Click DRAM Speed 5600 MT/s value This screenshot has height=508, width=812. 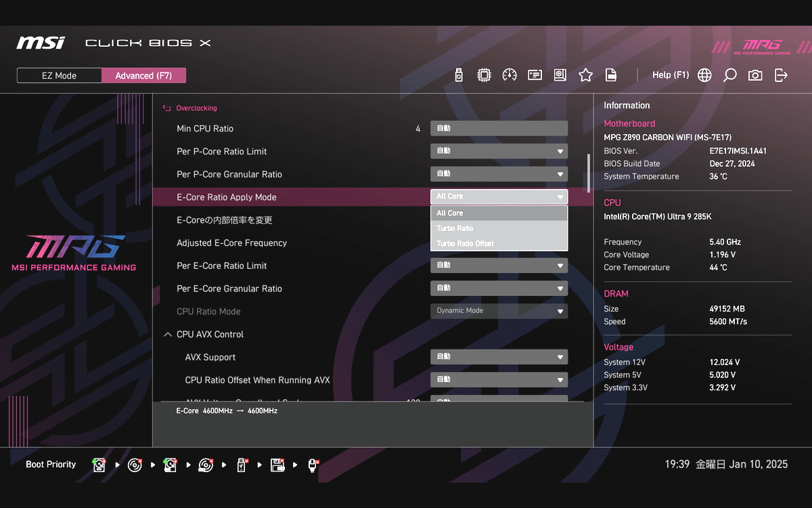pyautogui.click(x=728, y=322)
